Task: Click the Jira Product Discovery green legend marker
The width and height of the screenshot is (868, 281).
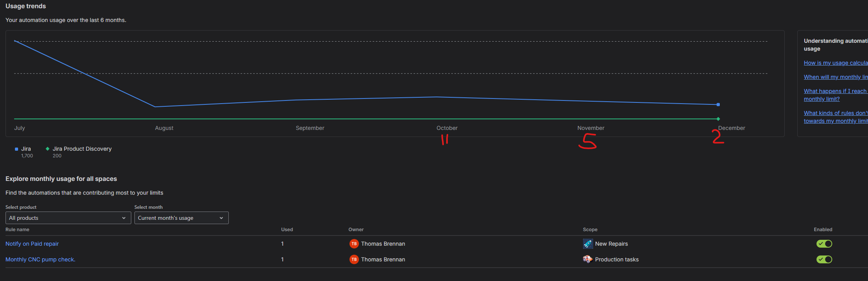Action: [48, 149]
